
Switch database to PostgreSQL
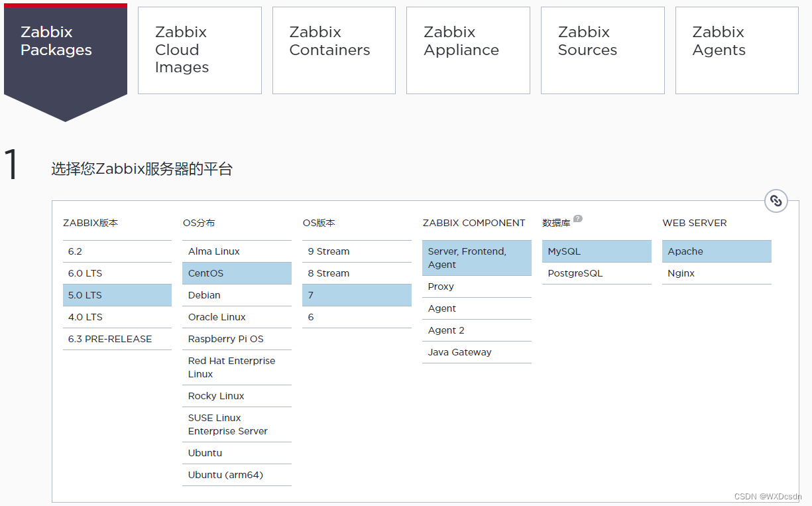click(x=596, y=273)
